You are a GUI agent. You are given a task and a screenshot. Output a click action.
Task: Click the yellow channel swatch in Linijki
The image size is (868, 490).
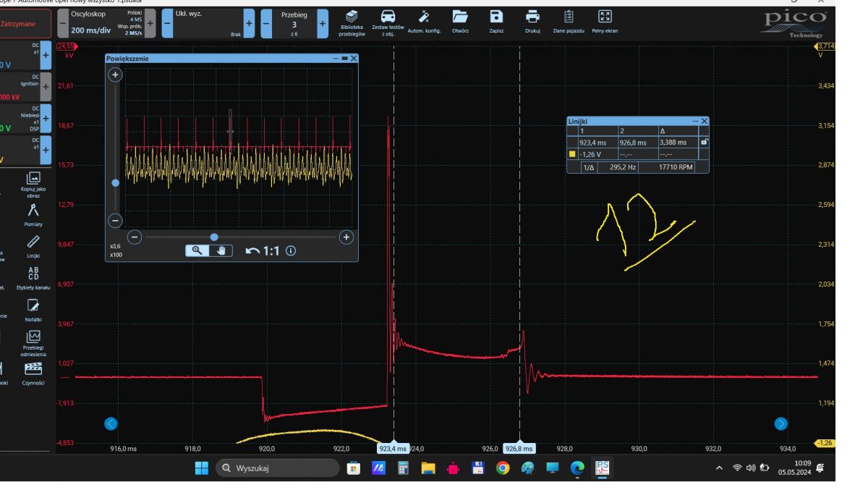click(573, 154)
